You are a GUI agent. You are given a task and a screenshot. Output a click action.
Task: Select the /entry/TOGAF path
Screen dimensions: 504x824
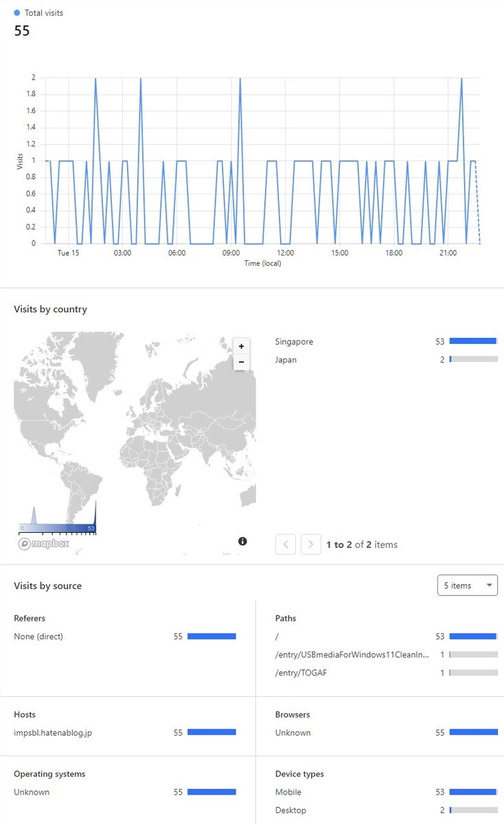[x=301, y=673]
